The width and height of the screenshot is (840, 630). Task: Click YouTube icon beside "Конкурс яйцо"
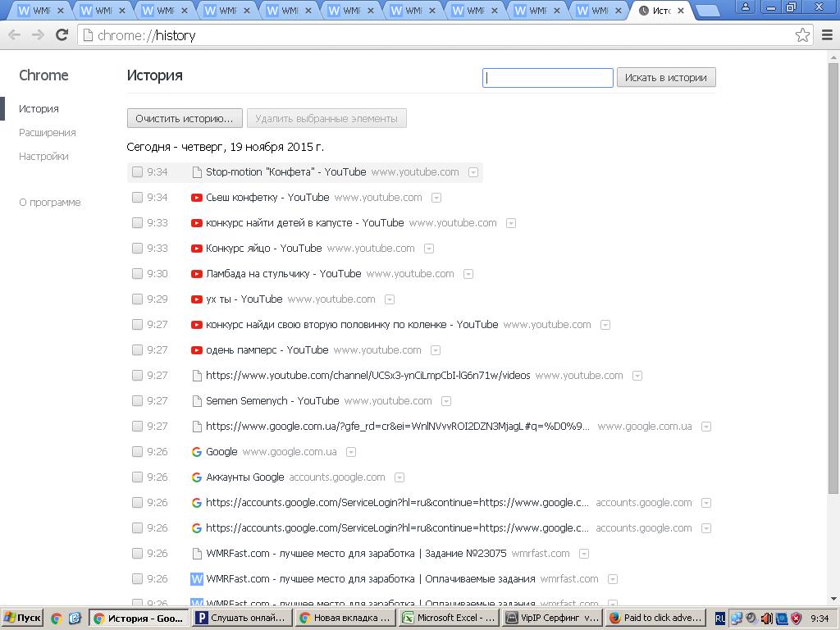(197, 249)
